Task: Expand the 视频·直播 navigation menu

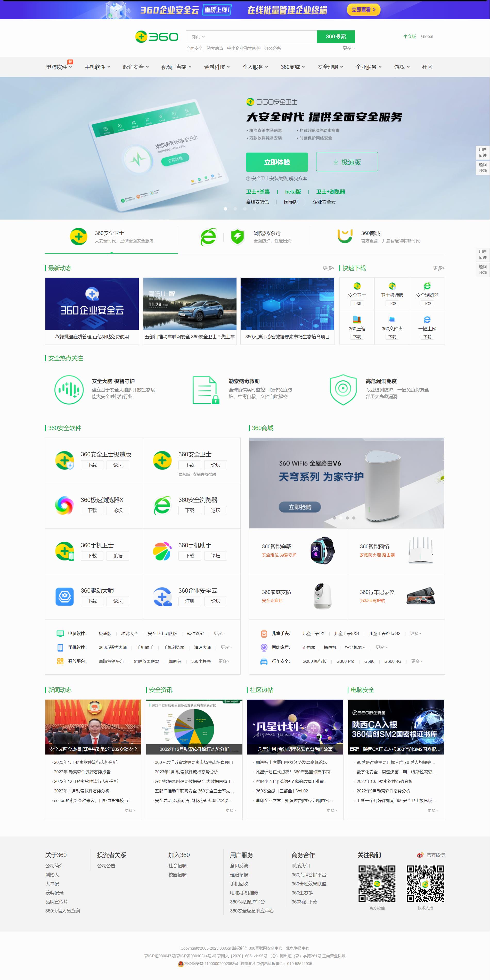Action: pyautogui.click(x=177, y=67)
